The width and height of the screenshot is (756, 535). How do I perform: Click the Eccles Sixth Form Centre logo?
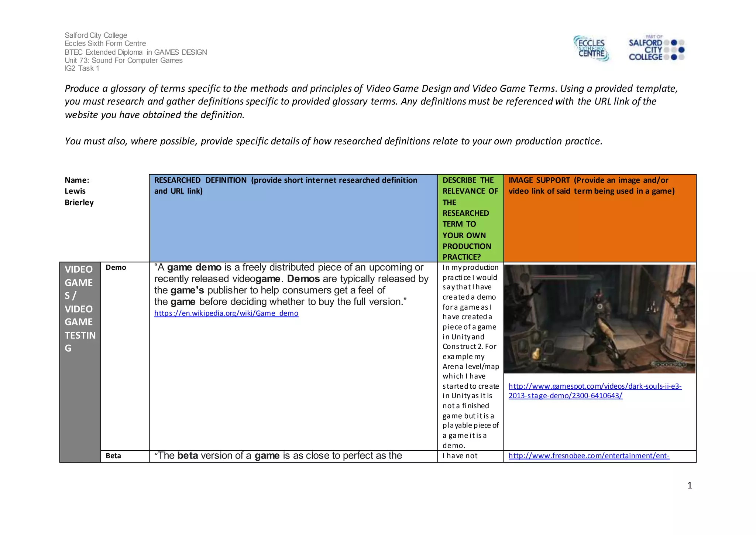pyautogui.click(x=591, y=49)
